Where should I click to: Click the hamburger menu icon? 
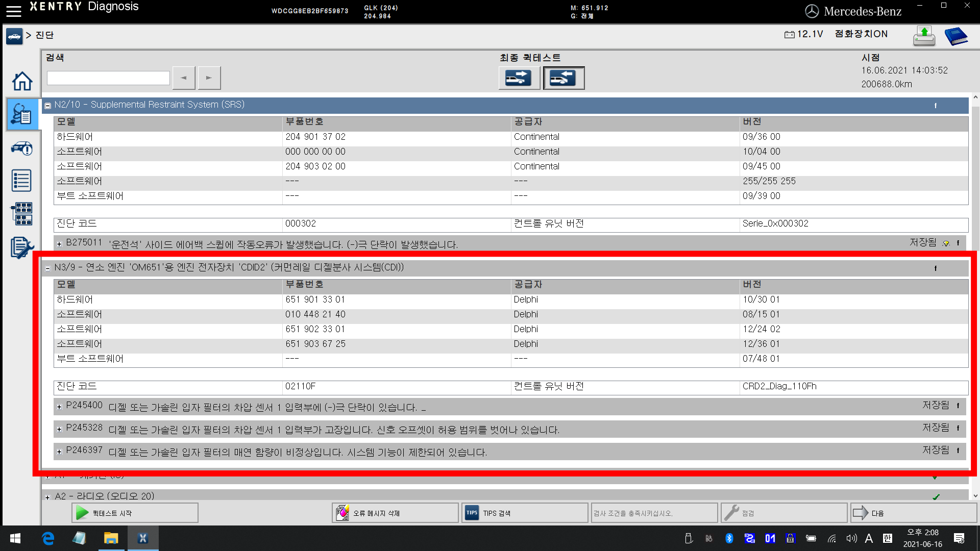[x=14, y=11]
